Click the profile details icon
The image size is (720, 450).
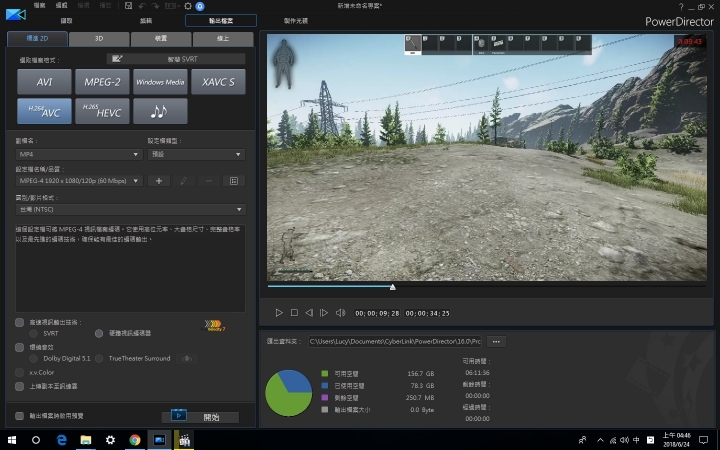click(234, 181)
